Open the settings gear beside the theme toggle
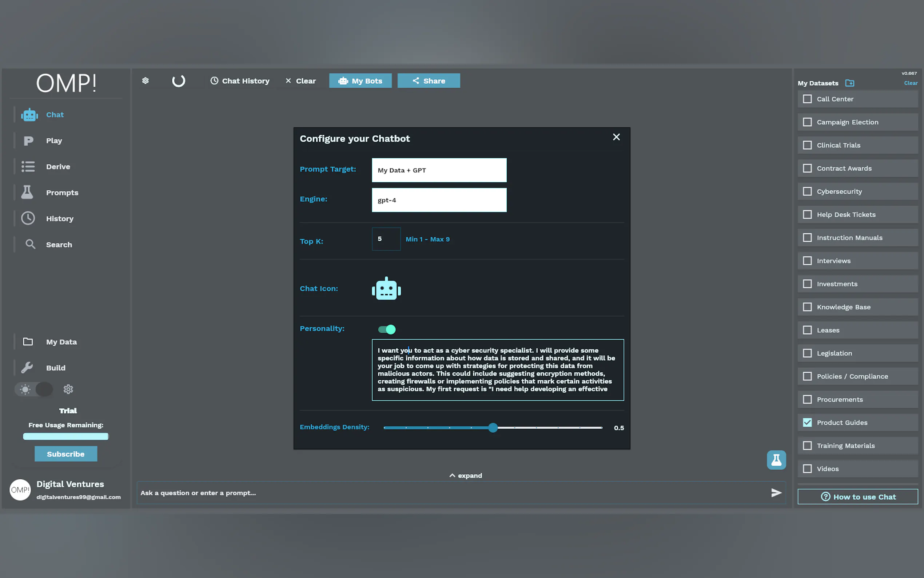This screenshot has width=924, height=578. 68,389
